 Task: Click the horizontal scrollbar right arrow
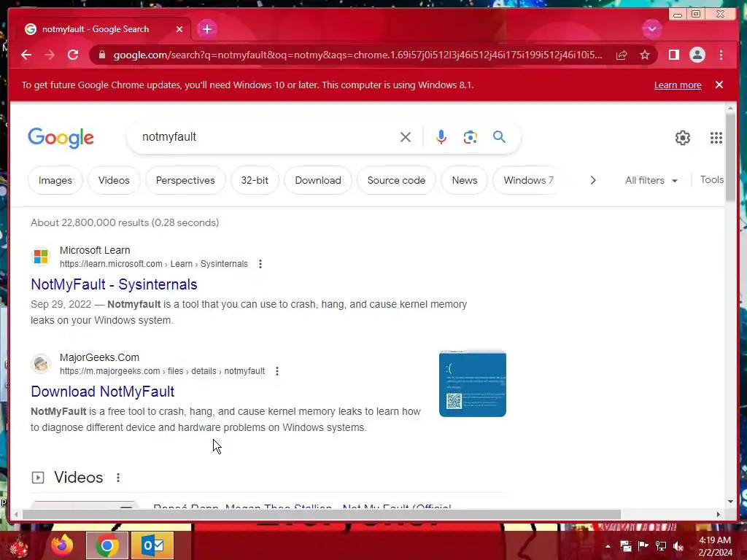click(719, 514)
